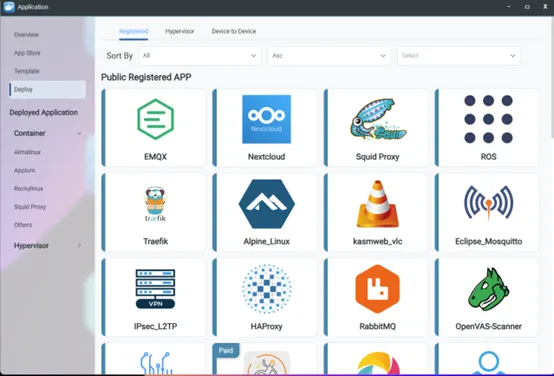
Task: Switch to the Registered tab
Action: point(134,31)
